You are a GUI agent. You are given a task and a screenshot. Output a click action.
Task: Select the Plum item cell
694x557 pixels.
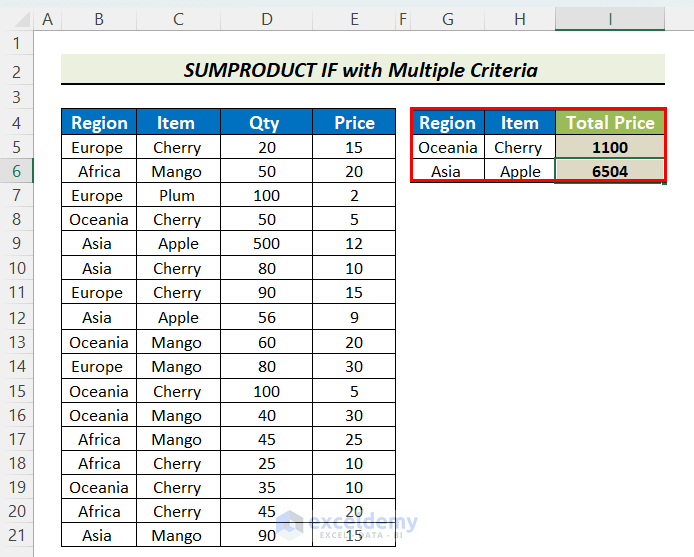pos(177,196)
